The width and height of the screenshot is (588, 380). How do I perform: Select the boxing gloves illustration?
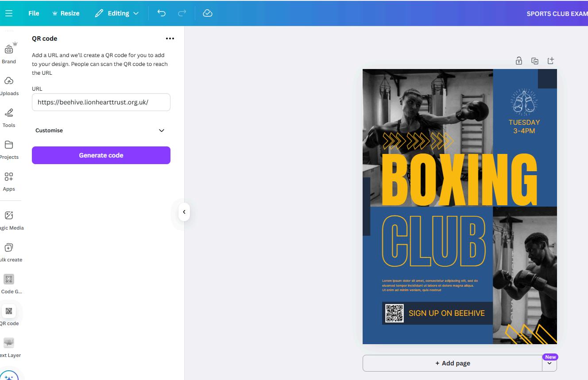point(524,102)
